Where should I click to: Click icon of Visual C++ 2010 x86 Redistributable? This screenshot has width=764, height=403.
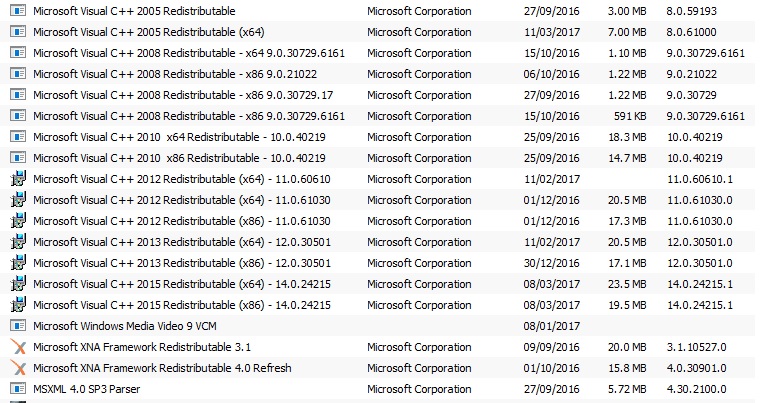(18, 158)
